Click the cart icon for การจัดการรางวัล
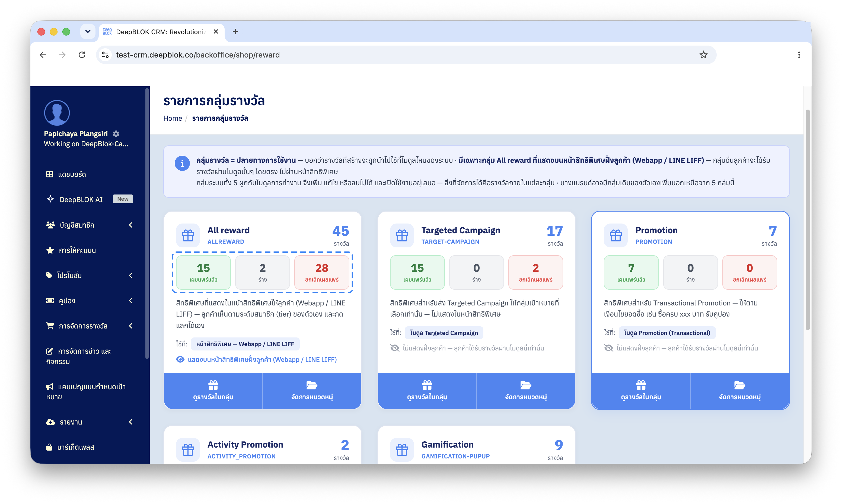This screenshot has width=842, height=504. pos(50,326)
